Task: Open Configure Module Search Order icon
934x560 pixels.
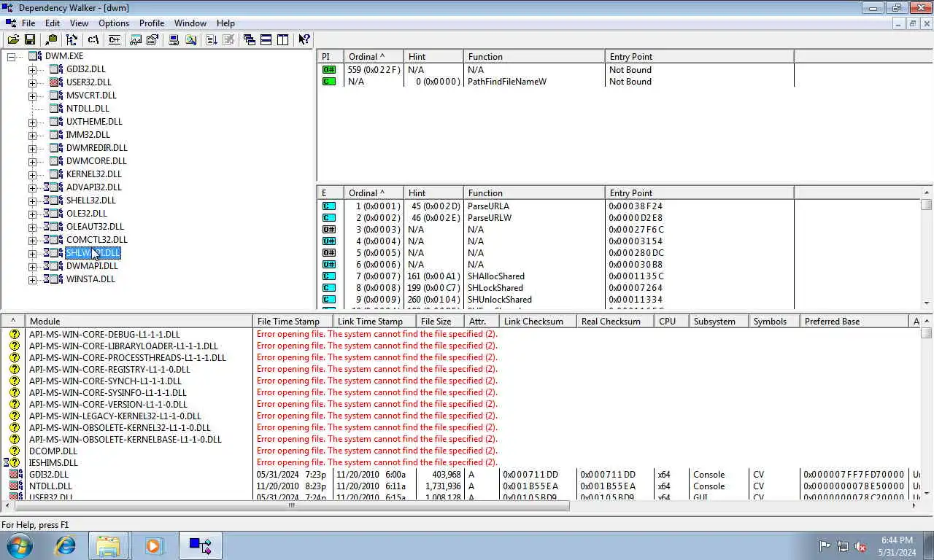Action: [191, 39]
